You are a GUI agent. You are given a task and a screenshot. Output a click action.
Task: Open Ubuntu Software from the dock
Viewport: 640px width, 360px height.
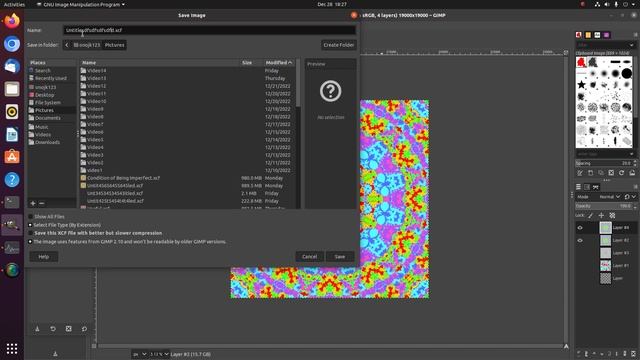coord(12,157)
